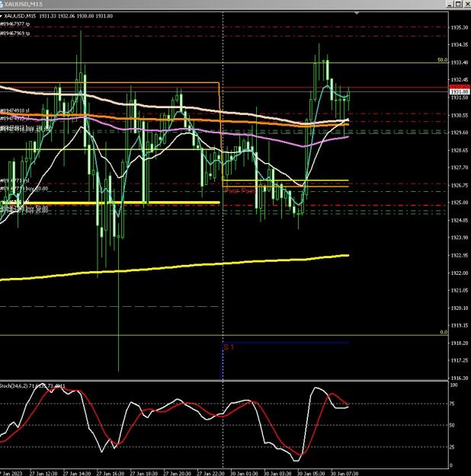The height and width of the screenshot is (476, 471).
Task: Maximize the XAUUSD,M15 chart window
Action: pyautogui.click(x=459, y=4)
